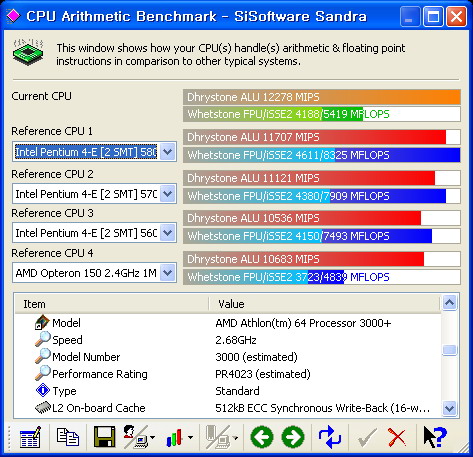Select the '2.68GHz' speed value
Screen dimensions: 473x457
tap(236, 340)
